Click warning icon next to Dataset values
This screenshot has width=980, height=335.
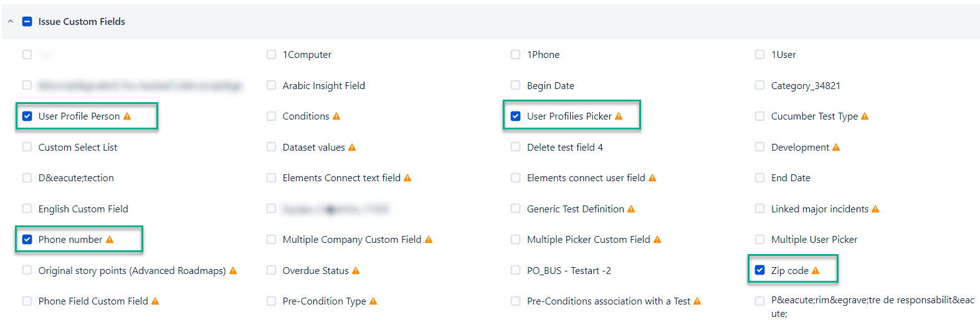(352, 148)
